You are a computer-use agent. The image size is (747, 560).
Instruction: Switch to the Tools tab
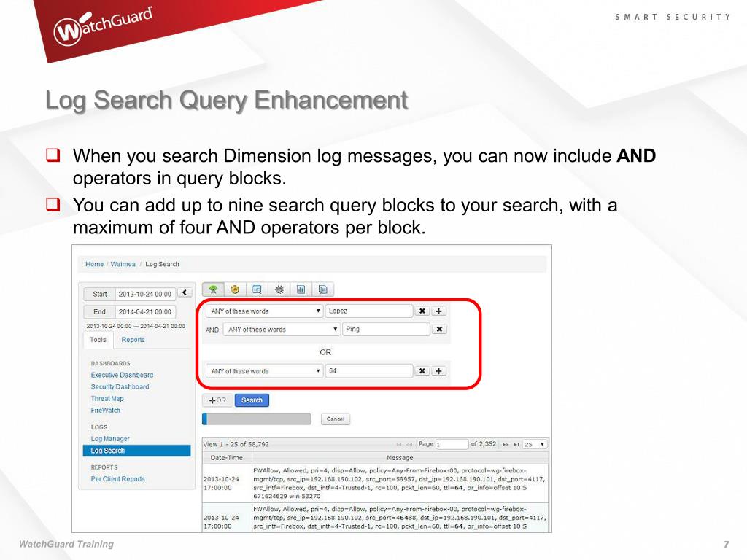tap(98, 340)
